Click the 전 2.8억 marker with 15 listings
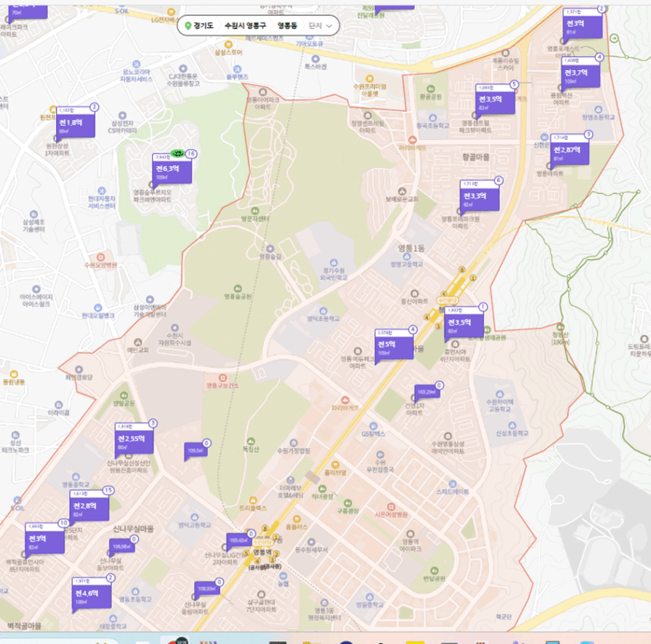The height and width of the screenshot is (644, 651). pos(89,506)
